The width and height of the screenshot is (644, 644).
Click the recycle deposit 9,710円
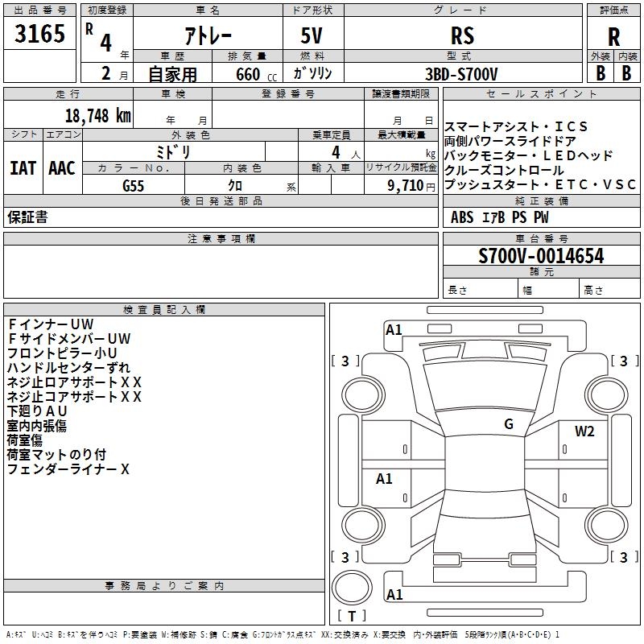[411, 186]
